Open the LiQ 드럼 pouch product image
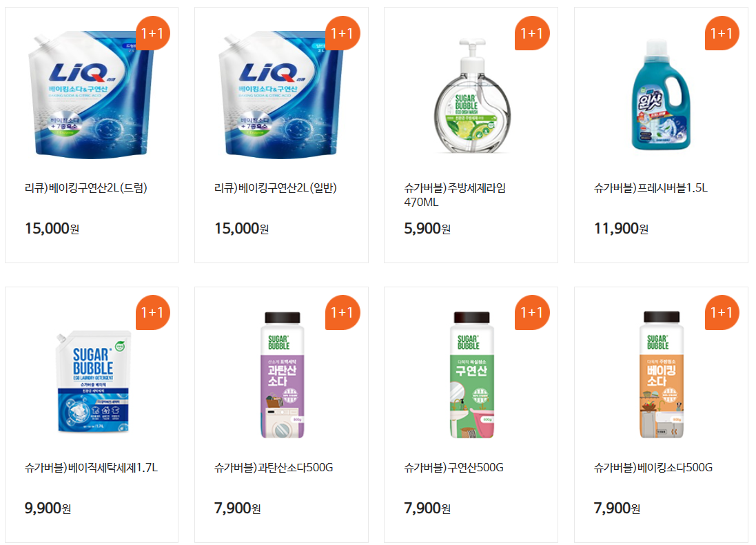This screenshot has height=545, width=756. point(90,94)
